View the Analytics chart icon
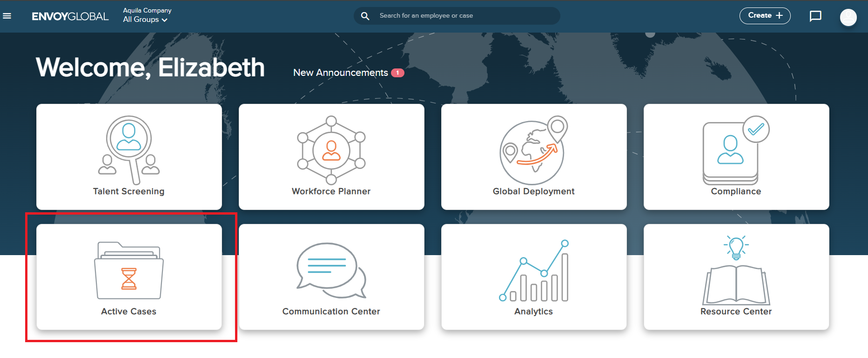The image size is (868, 358). [x=534, y=271]
